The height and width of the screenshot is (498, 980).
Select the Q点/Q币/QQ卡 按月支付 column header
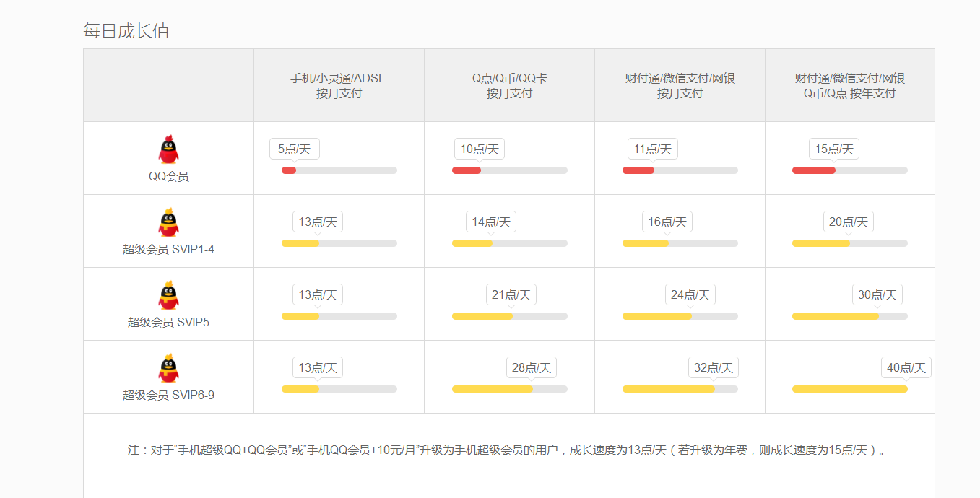point(509,85)
